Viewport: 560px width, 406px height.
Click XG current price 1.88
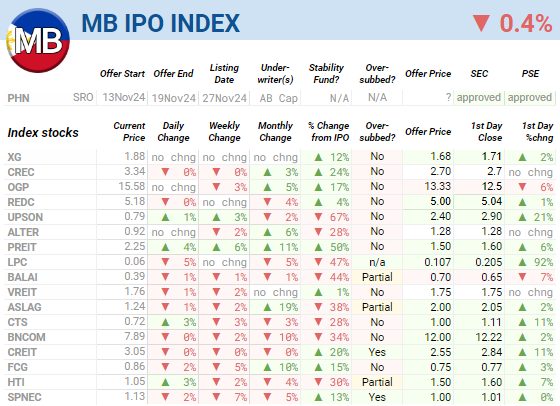[134, 156]
